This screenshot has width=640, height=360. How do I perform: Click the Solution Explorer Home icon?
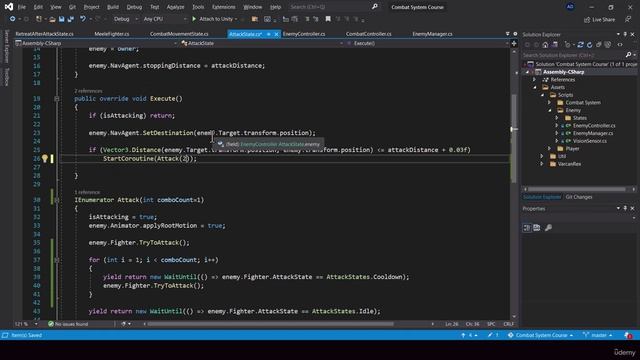point(545,45)
